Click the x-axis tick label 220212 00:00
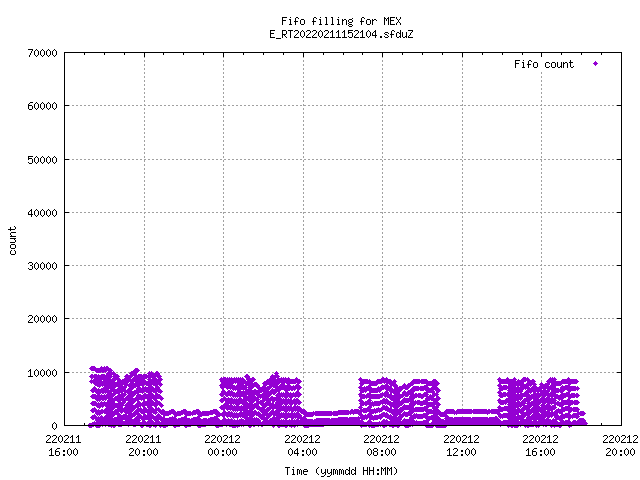 [x=222, y=446]
